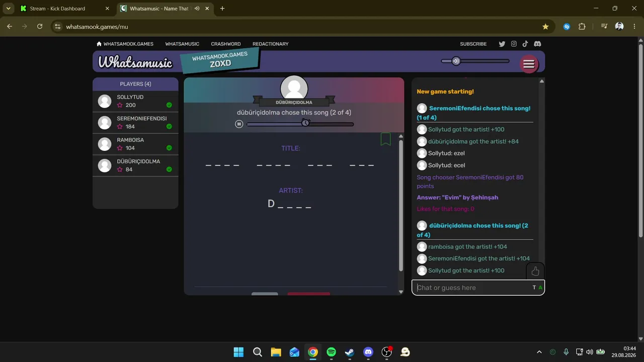Screen dimensions: 644x362
Task: Select player SOLLYTUD in players list
Action: (x=135, y=101)
